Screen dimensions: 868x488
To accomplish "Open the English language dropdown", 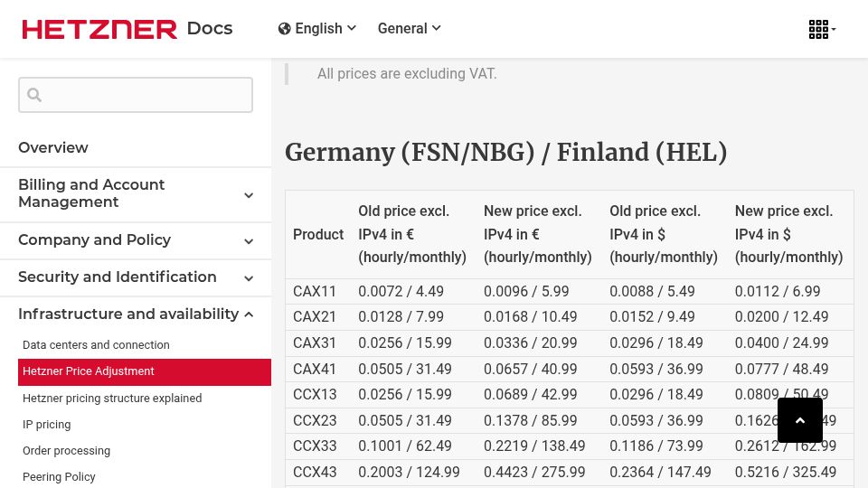I will tap(317, 29).
